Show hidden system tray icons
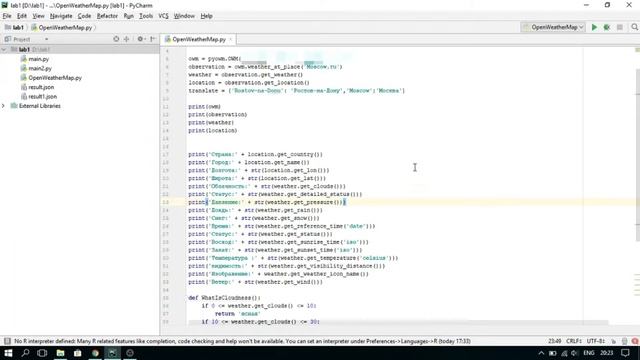This screenshot has height=360, width=640. tap(541, 353)
